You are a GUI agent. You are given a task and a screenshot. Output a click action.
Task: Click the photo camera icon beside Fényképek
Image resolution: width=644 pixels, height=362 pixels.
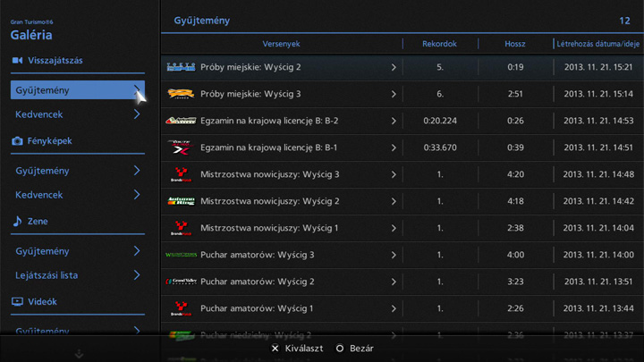point(17,141)
